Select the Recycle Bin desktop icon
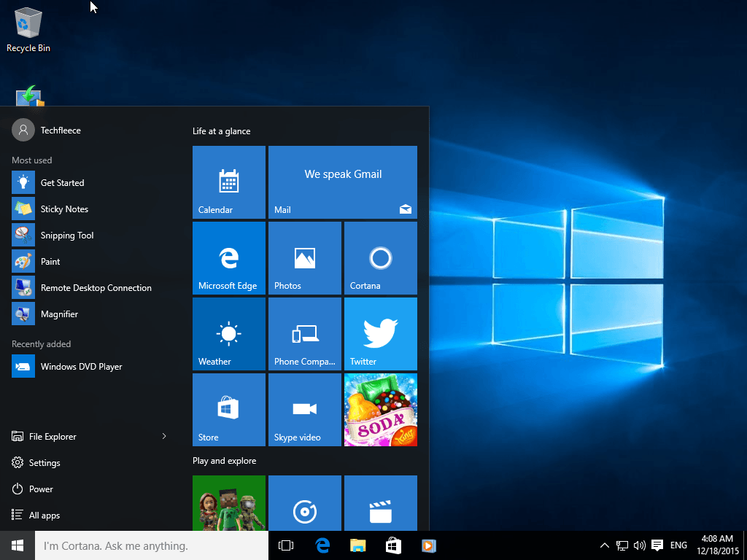The image size is (747, 560). pos(28,31)
